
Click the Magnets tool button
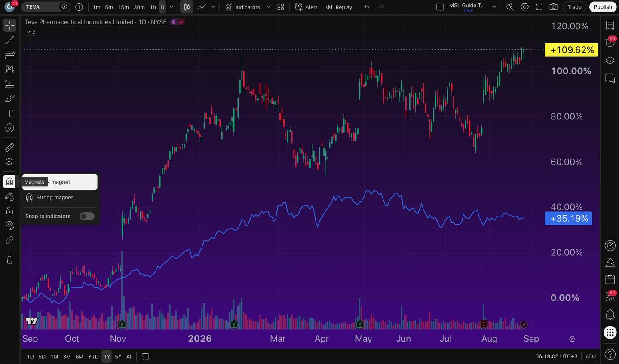pos(9,182)
